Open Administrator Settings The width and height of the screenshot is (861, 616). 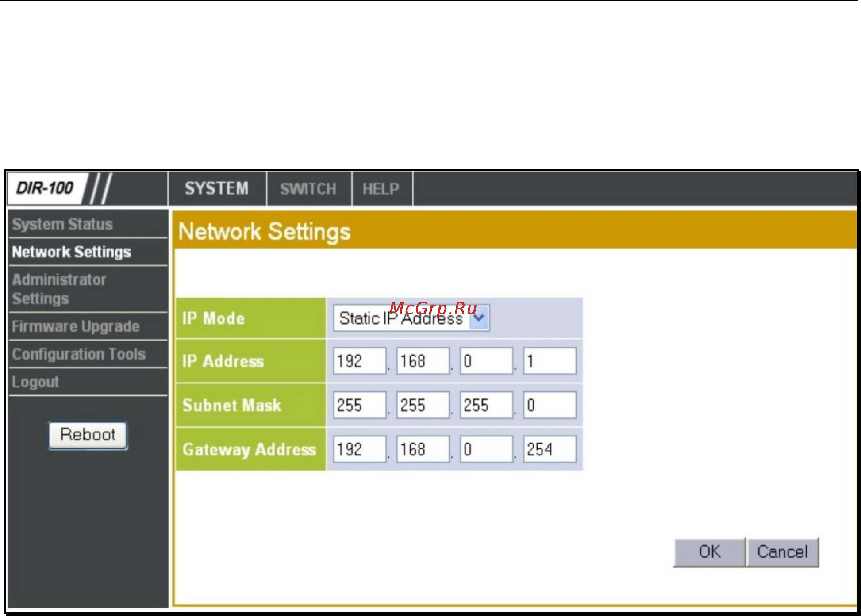(59, 289)
